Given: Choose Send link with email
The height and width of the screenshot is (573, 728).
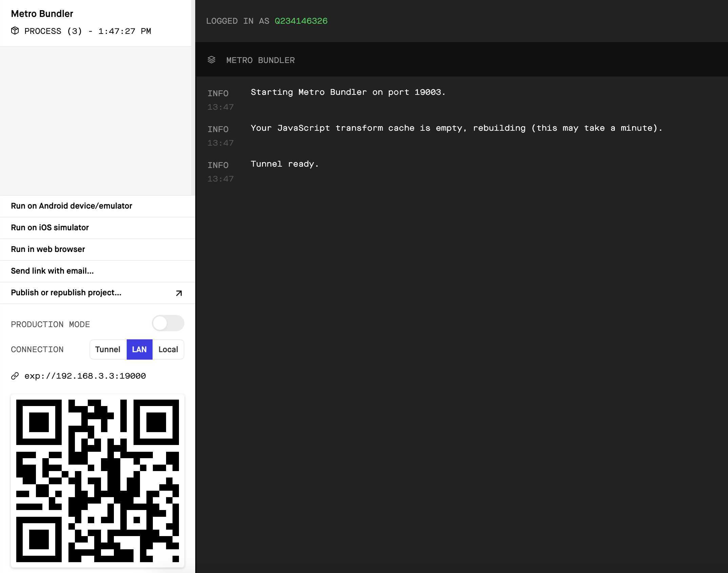Looking at the screenshot, I should [52, 271].
